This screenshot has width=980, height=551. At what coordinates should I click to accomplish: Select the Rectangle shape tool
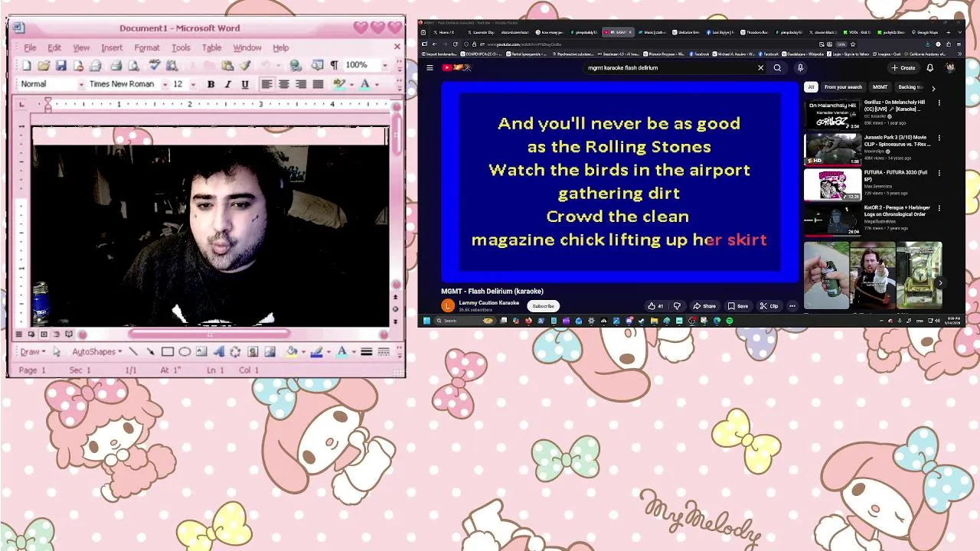coord(168,352)
